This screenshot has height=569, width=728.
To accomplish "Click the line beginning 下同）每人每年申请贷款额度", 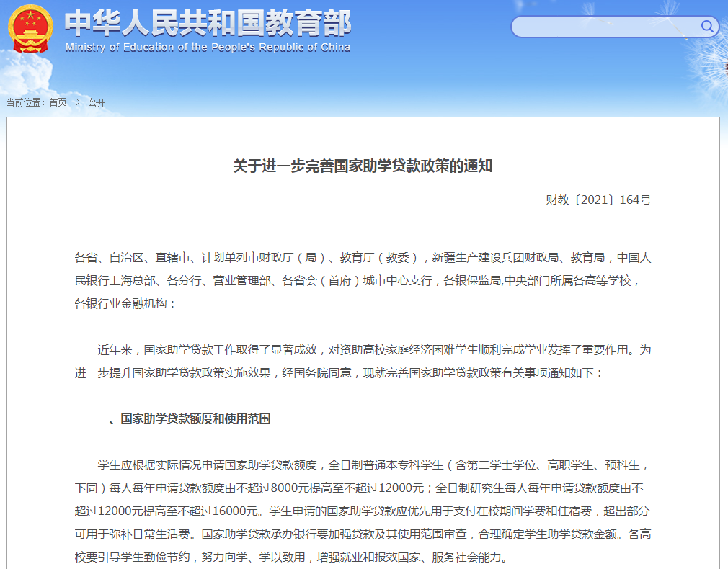I will click(x=359, y=488).
